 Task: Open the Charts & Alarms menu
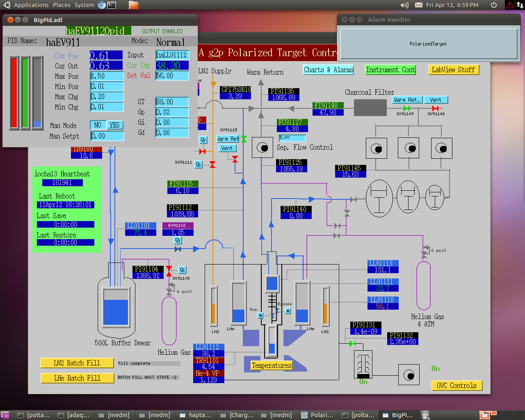(x=329, y=70)
